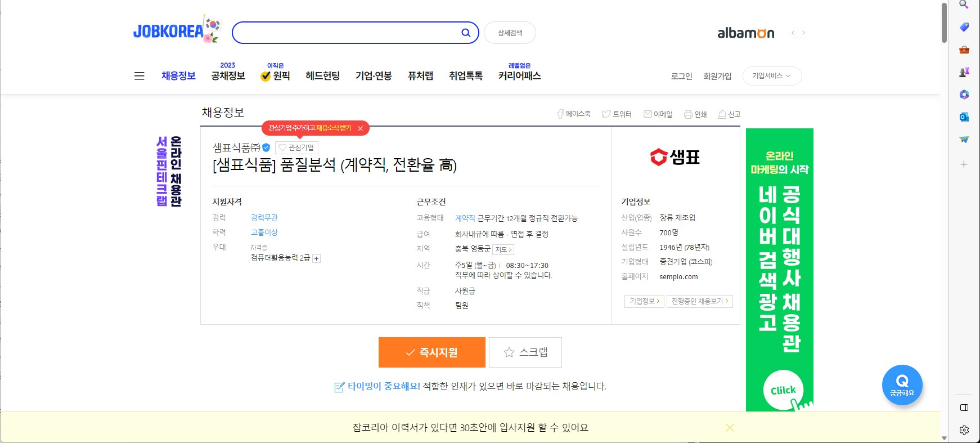Click the 고졸이상 link
980x443 pixels.
pos(264,232)
